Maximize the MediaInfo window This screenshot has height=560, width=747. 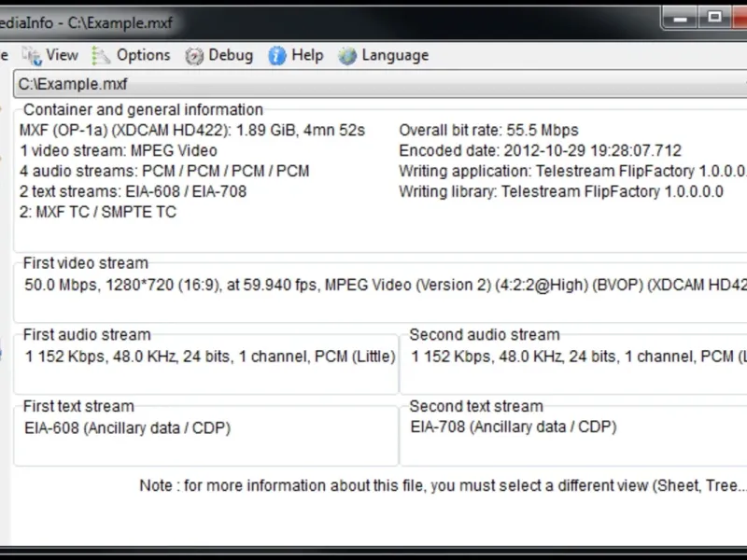pos(714,17)
